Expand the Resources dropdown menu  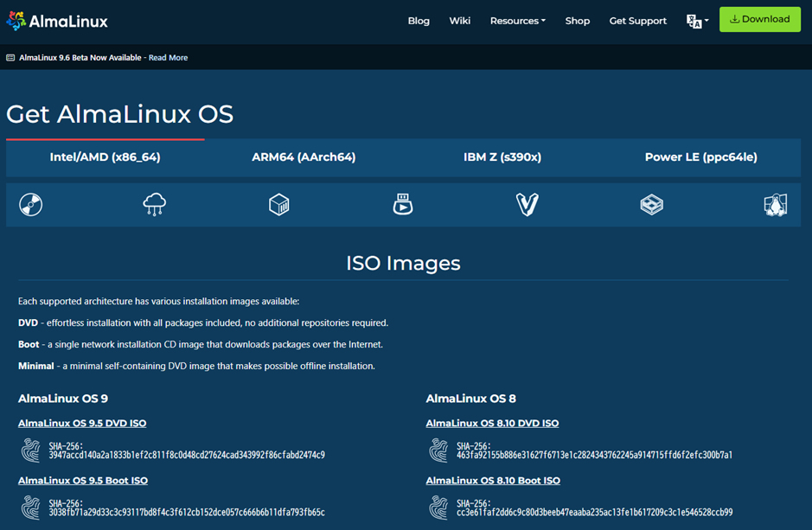(x=517, y=21)
